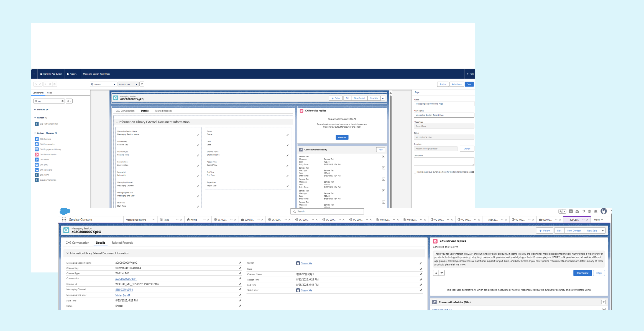
Task: Enable page-level dynamic actions checkbox
Action: coord(415,172)
